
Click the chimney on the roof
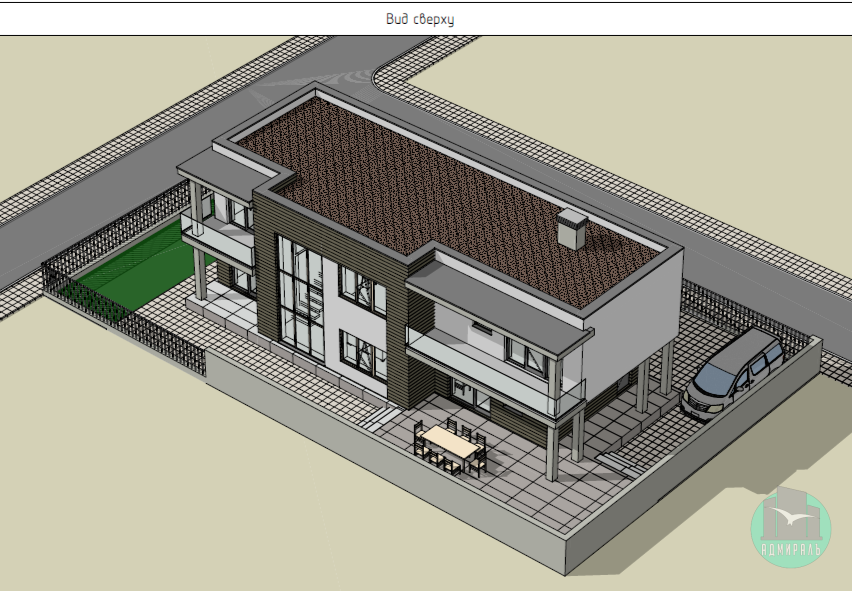click(x=572, y=229)
